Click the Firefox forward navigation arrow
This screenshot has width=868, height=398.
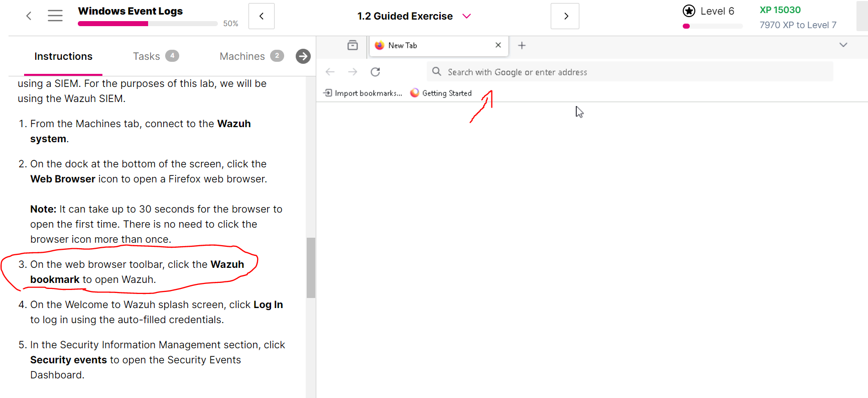click(352, 72)
